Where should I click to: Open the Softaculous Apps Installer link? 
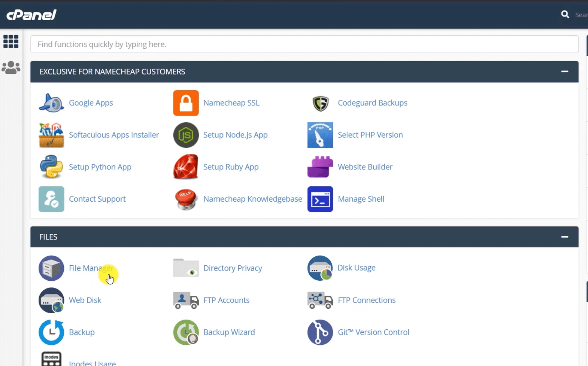(x=114, y=135)
